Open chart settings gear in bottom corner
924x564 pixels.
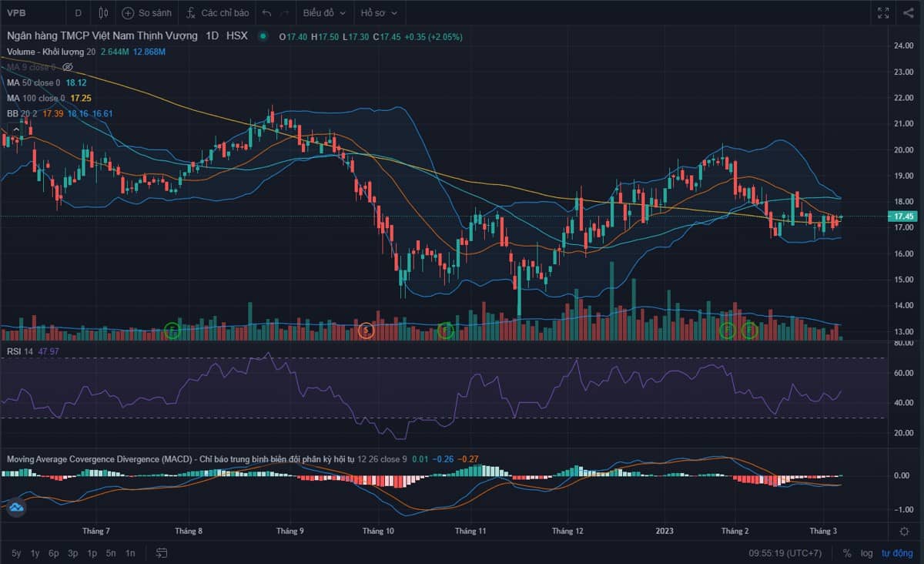[x=905, y=531]
